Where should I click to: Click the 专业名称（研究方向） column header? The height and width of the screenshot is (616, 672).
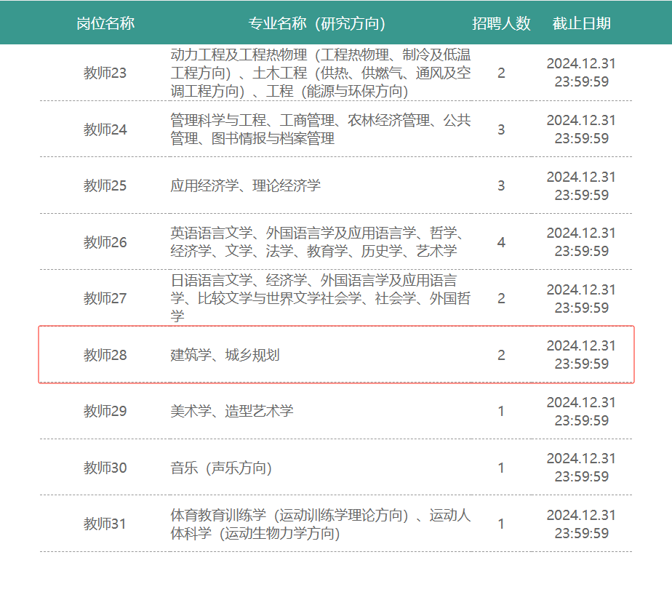pyautogui.click(x=316, y=23)
